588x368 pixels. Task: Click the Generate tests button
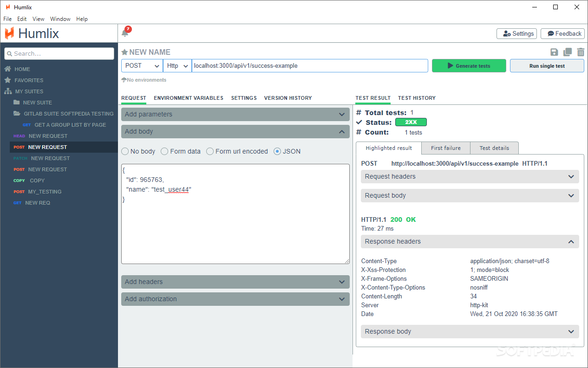click(x=469, y=66)
